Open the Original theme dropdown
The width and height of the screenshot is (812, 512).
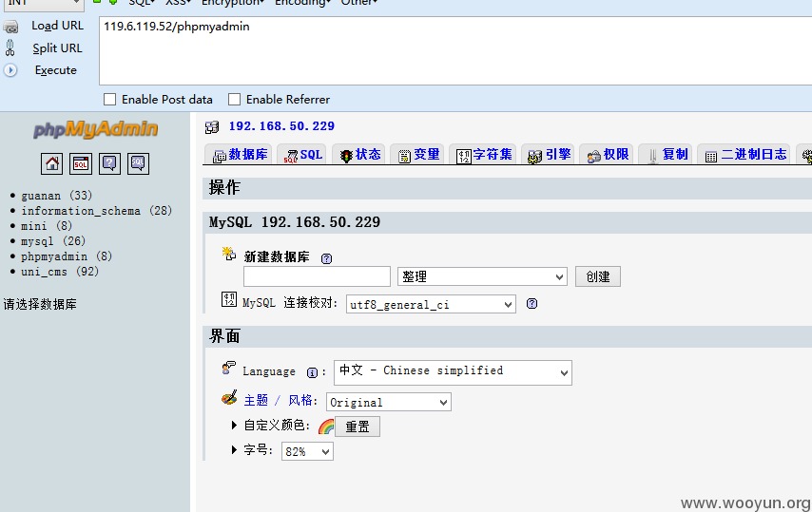[x=388, y=402]
